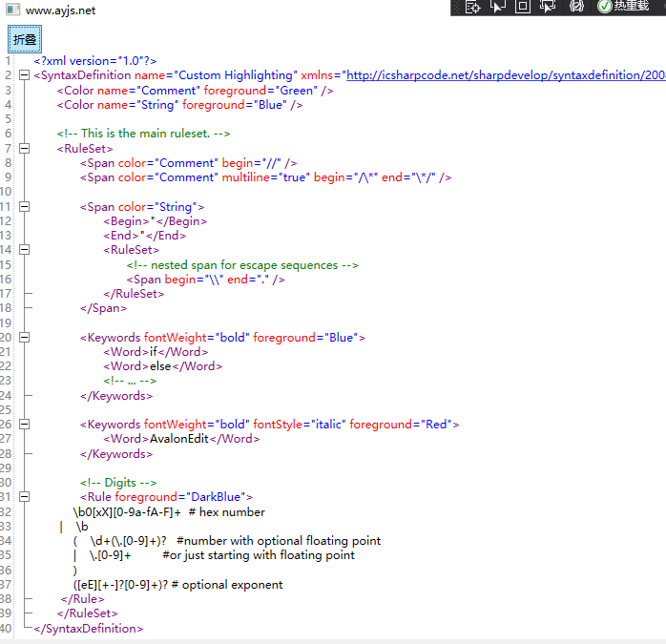
Task: Click the "# hex number" regex line
Action: point(169,512)
